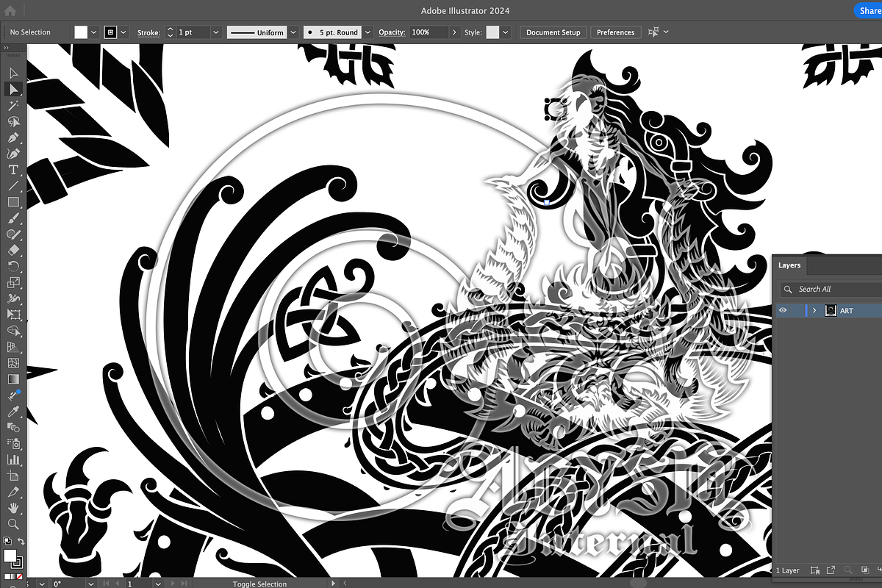The image size is (882, 588).
Task: Open the Stroke color dropdown arrow
Action: click(x=123, y=32)
